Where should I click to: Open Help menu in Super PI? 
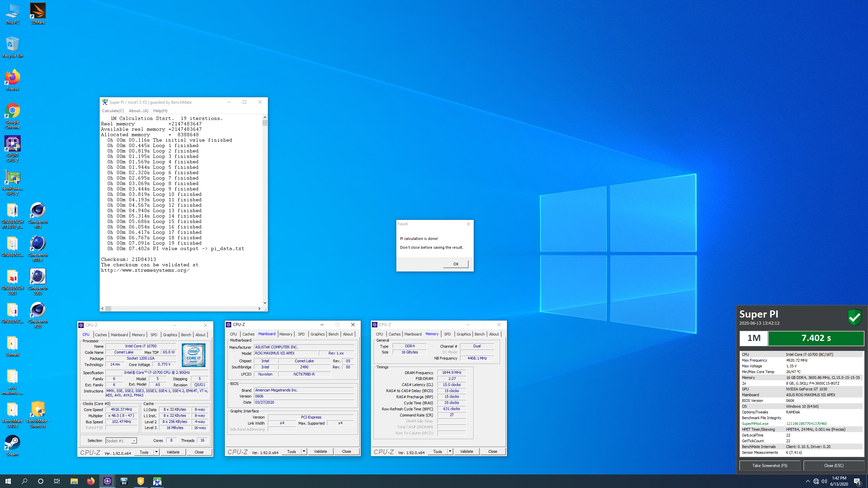click(160, 110)
